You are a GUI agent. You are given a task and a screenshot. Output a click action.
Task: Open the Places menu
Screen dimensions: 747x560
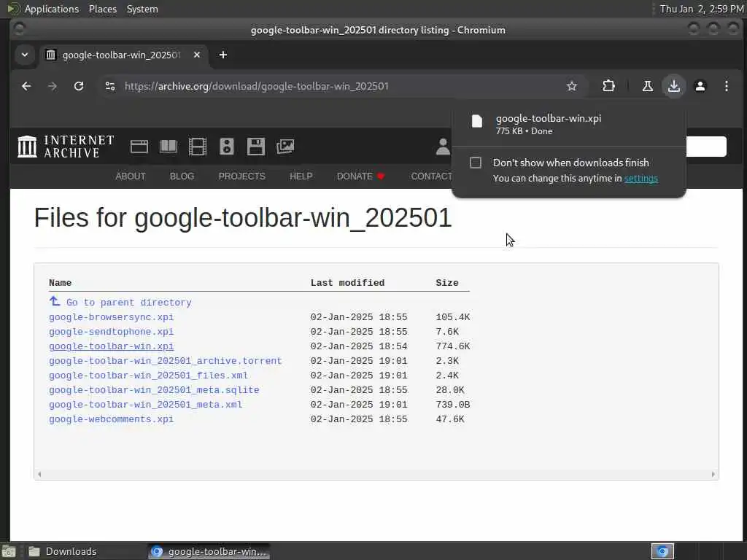(x=102, y=9)
